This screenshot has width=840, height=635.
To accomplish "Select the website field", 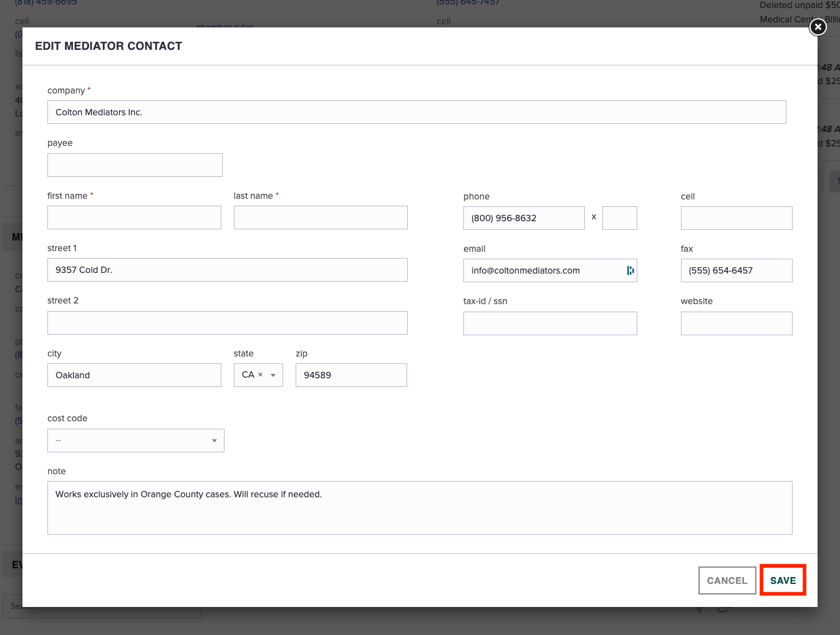I will coord(736,323).
